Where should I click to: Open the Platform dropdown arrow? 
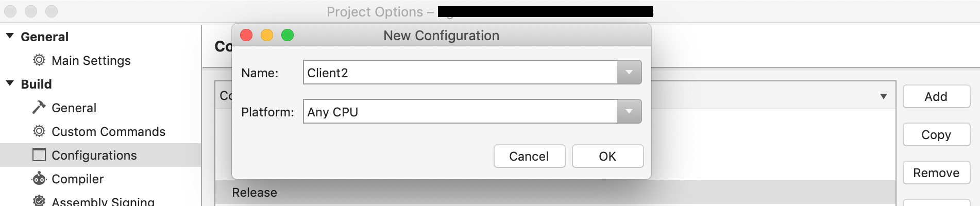coord(629,112)
